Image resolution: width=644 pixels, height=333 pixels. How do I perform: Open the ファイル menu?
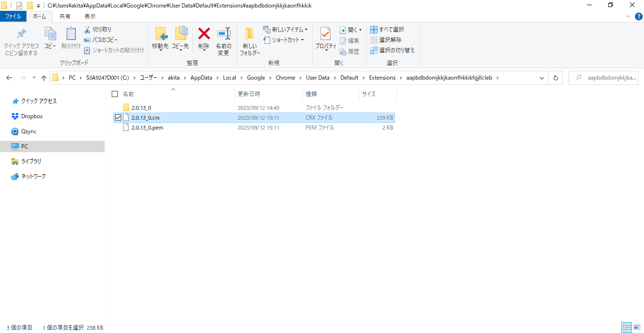click(13, 16)
